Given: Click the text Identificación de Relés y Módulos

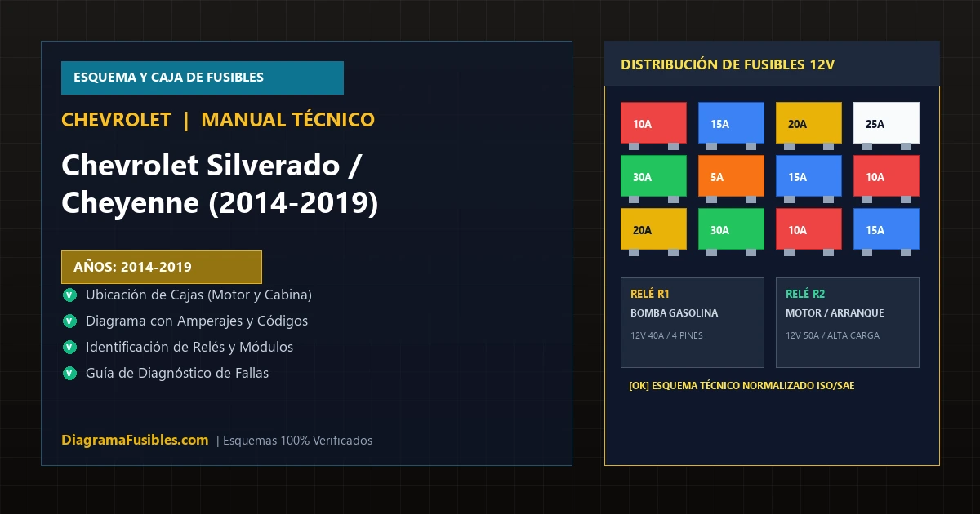Looking at the screenshot, I should 189,347.
